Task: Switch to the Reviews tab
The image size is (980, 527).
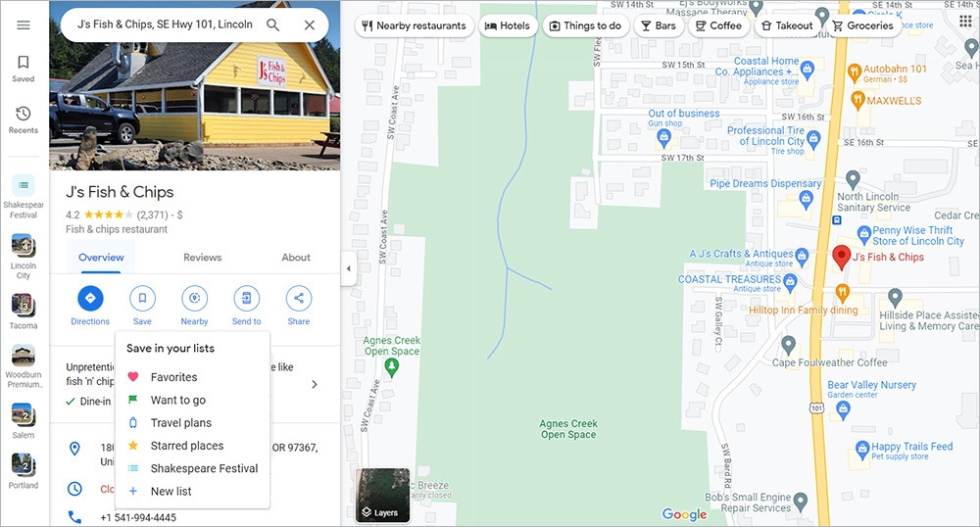Action: pyautogui.click(x=203, y=258)
